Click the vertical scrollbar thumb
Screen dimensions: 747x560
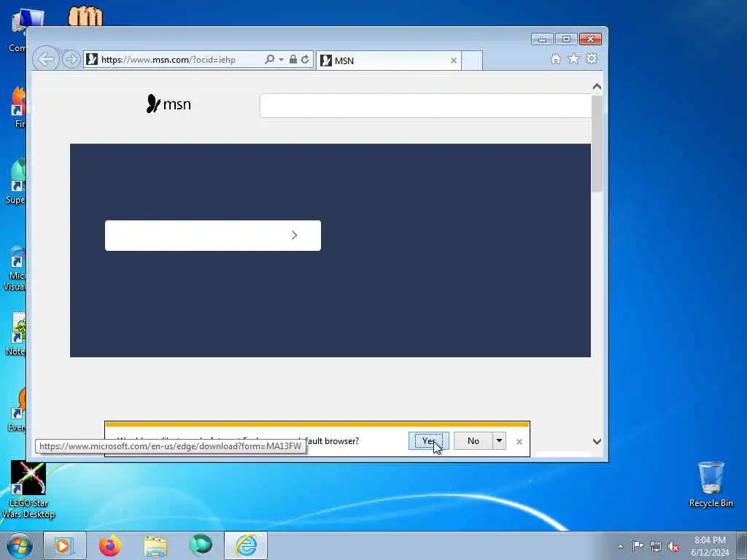pos(597,144)
